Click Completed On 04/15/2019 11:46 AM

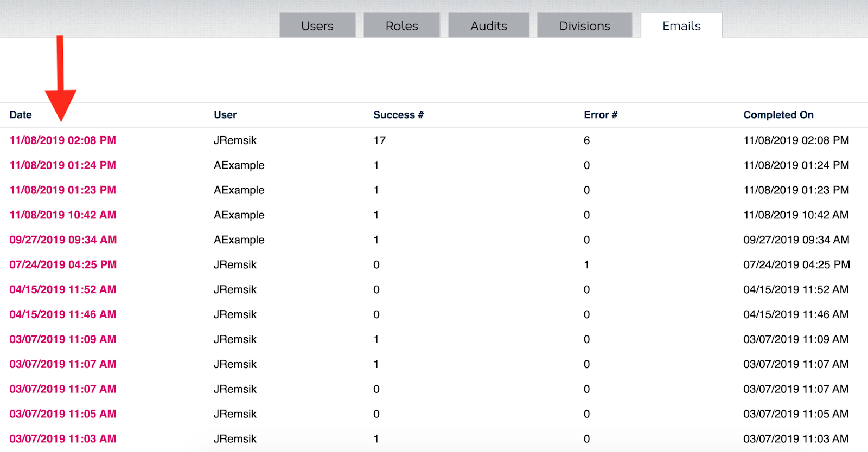[x=796, y=315]
